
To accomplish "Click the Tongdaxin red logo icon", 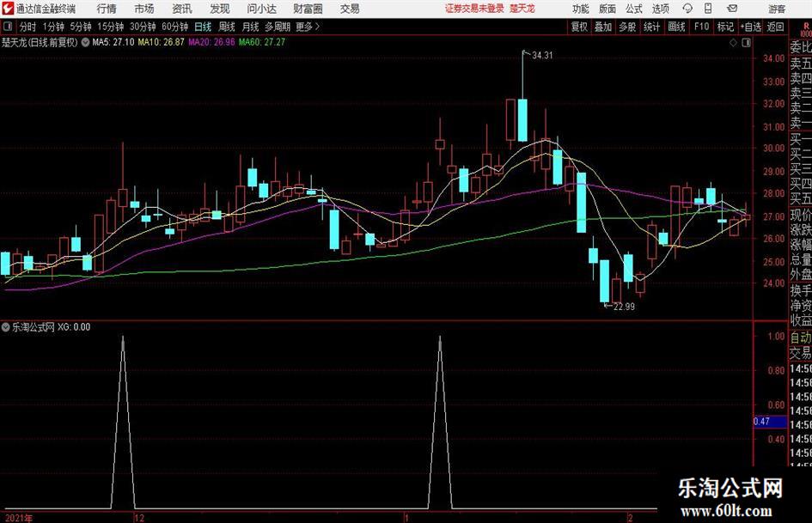I will coord(8,9).
